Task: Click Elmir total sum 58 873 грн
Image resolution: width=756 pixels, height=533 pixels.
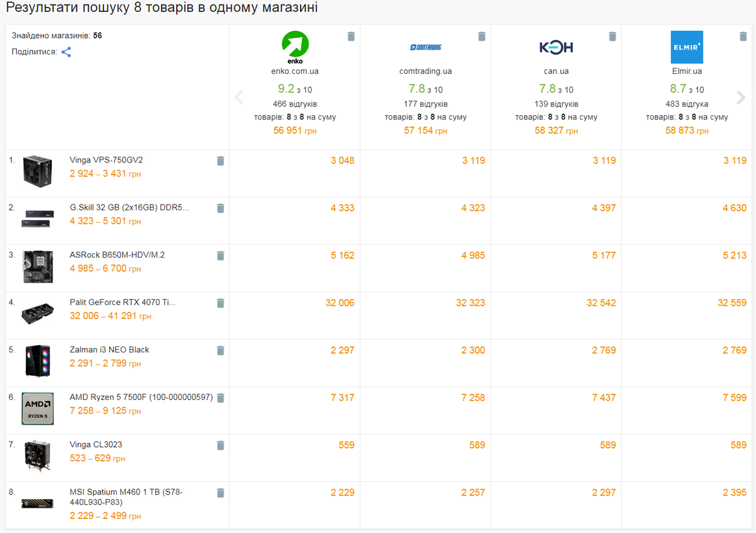Action: [687, 130]
